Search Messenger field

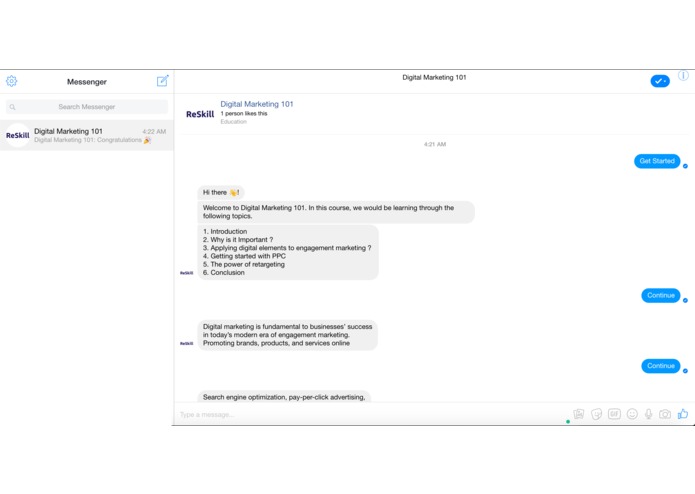pyautogui.click(x=87, y=107)
